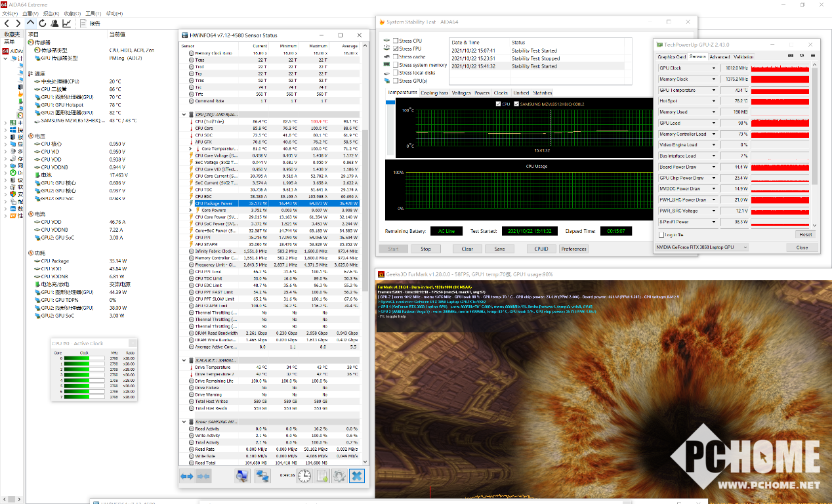Screen dimensions: 832x504
Task: Open HWiNFO sensor settings gear
Action: pyautogui.click(x=339, y=476)
